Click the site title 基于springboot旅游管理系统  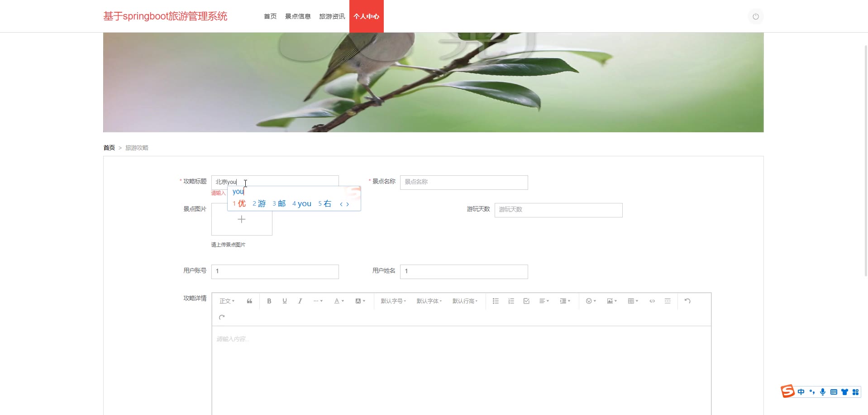tap(165, 16)
